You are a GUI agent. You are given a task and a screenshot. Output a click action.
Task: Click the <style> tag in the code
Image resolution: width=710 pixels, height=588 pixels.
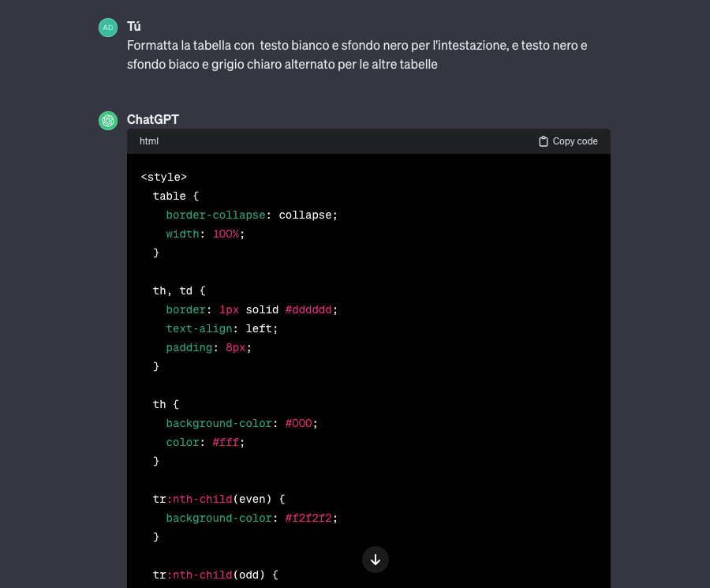click(163, 177)
